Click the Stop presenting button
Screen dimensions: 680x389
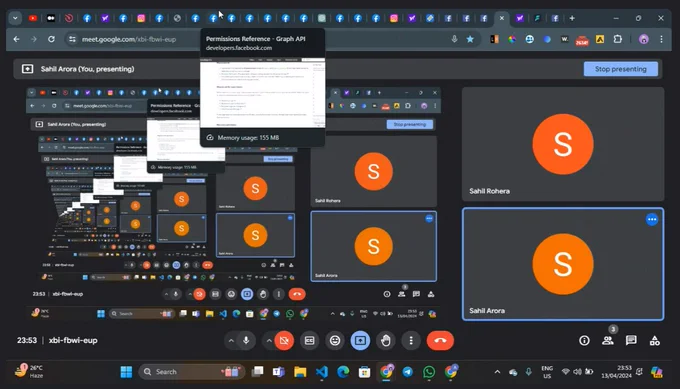(x=621, y=69)
